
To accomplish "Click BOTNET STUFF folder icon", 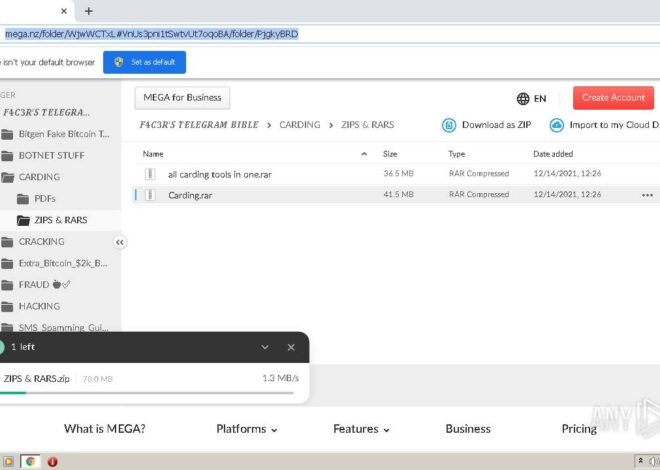I will [x=7, y=156].
